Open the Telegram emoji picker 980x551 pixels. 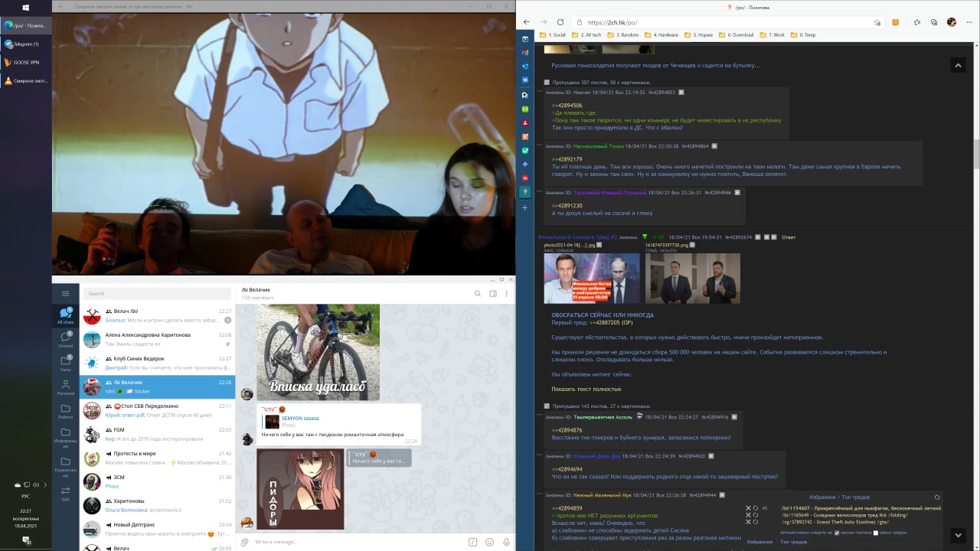489,542
